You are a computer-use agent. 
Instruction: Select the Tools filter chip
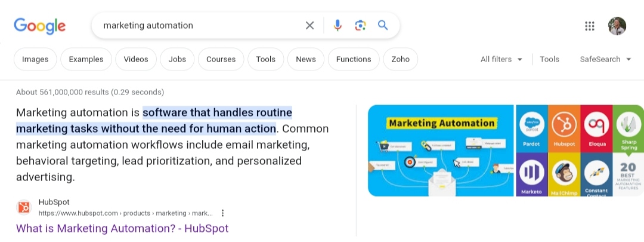pos(266,59)
